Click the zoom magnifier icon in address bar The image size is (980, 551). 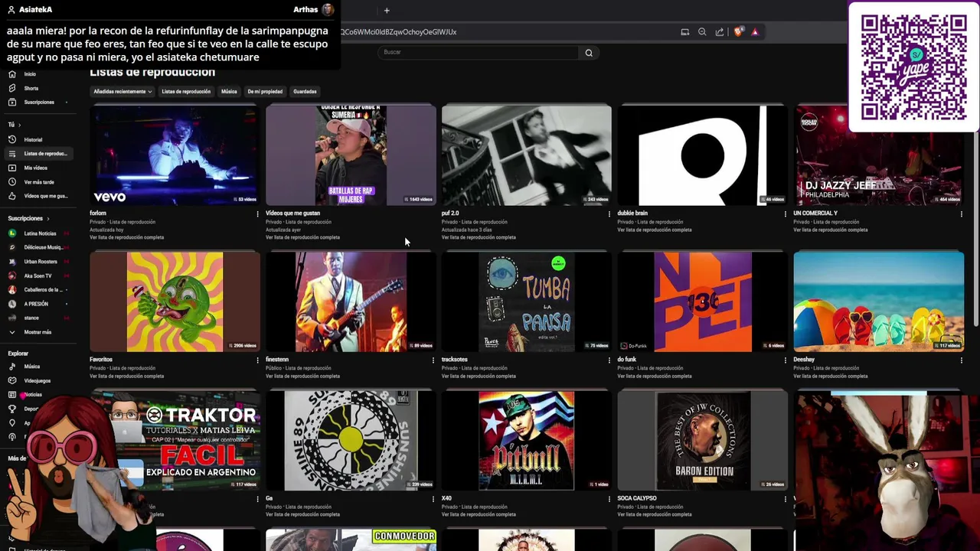pos(702,32)
